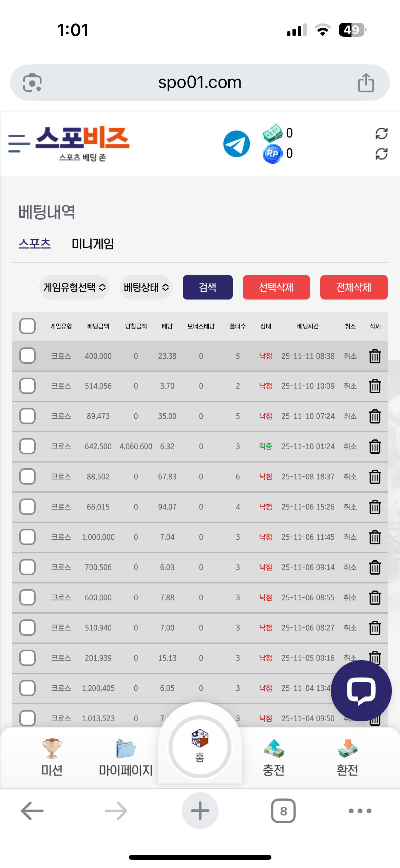
Task: Tap the spo01.com address bar
Action: click(199, 83)
